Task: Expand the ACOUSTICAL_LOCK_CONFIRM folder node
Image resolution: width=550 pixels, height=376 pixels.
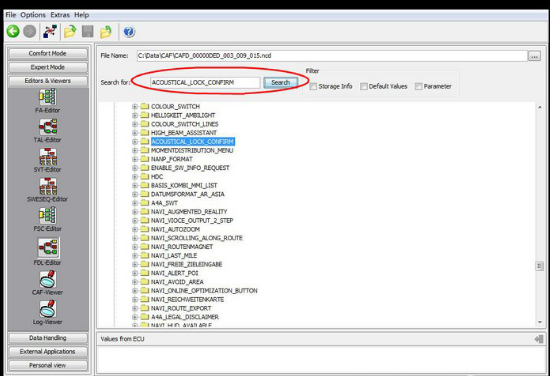Action: tap(135, 141)
